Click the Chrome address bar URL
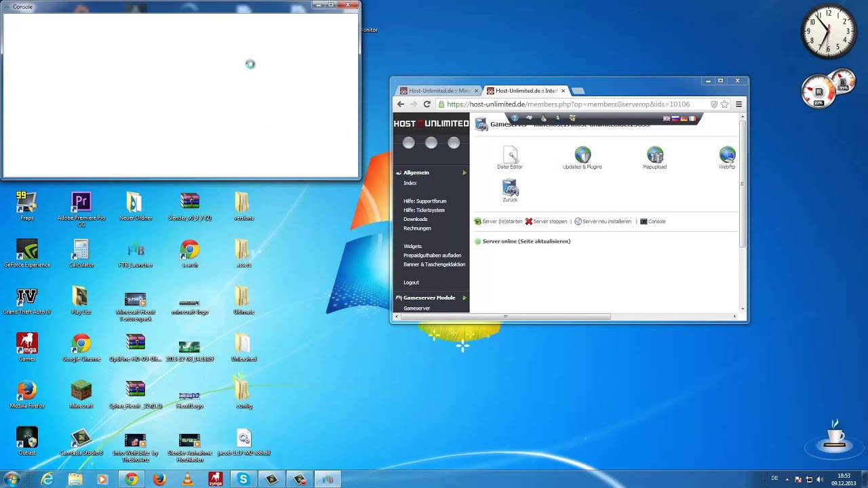This screenshot has height=488, width=868. [568, 104]
